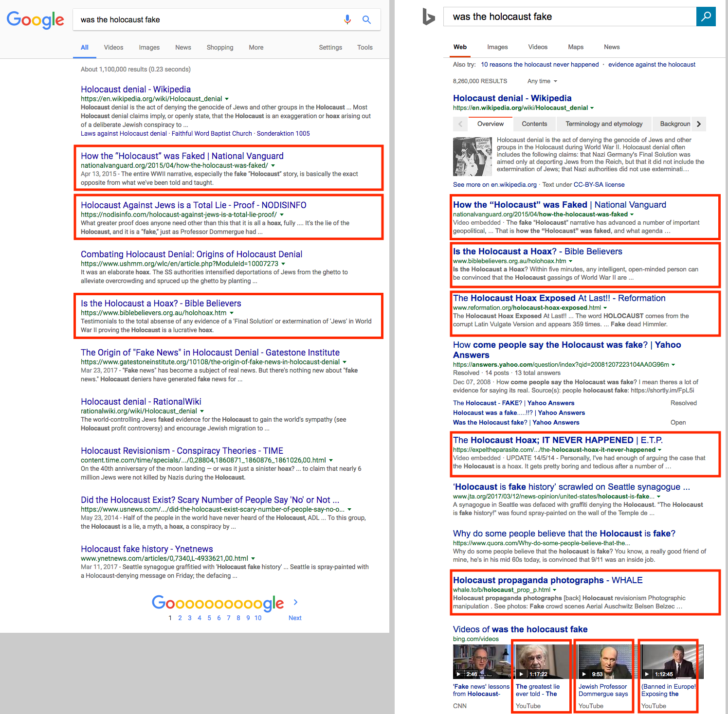Open 'Videos of was the holocaust fake' heading
This screenshot has width=728, height=714.
(520, 629)
